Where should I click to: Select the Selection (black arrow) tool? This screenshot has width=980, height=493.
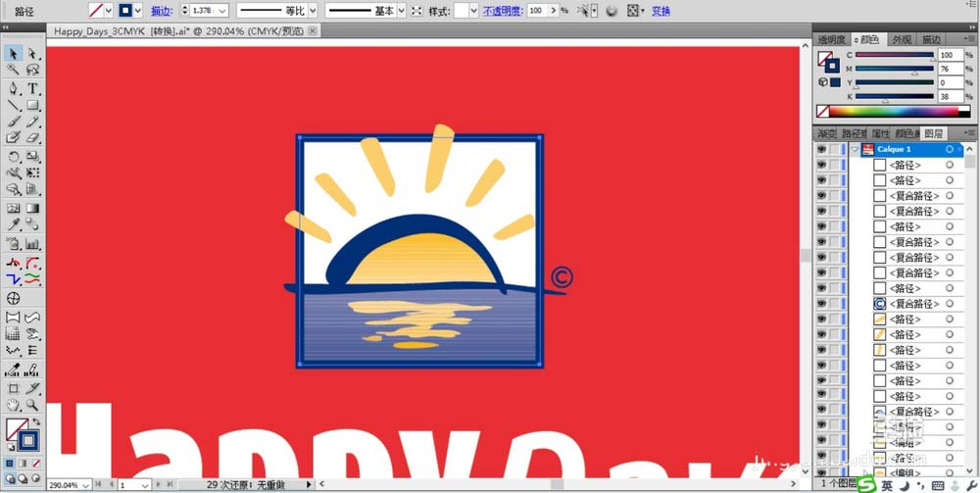[13, 53]
